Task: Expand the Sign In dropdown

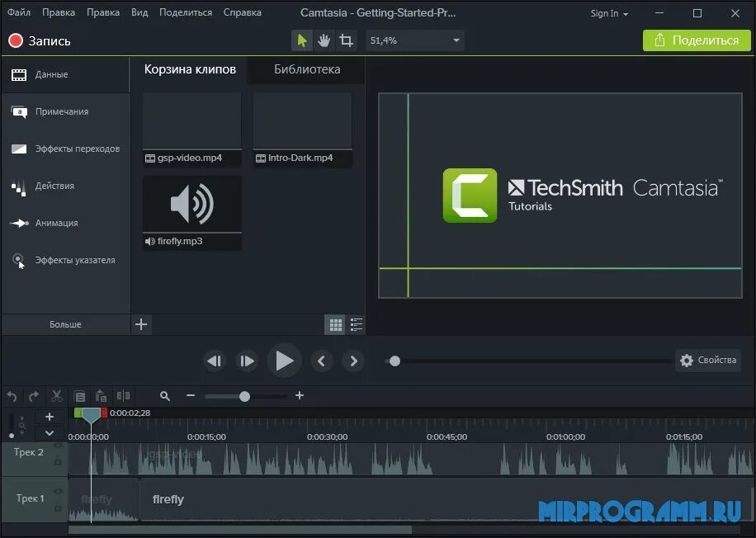Action: point(609,13)
